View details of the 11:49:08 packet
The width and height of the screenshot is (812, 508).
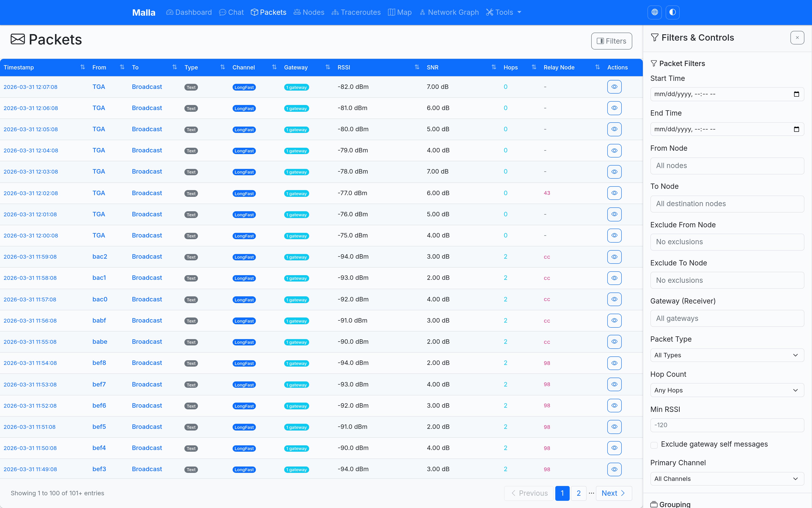pos(614,469)
